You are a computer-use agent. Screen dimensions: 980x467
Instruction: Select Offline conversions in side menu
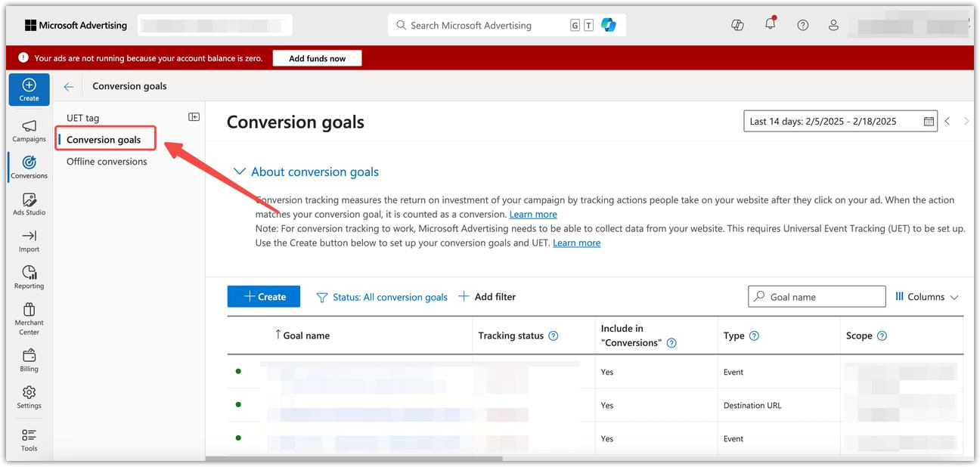tap(107, 162)
